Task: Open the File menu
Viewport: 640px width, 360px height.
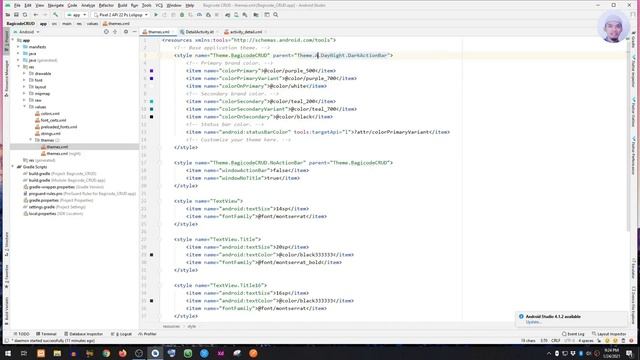Action: [x=17, y=5]
